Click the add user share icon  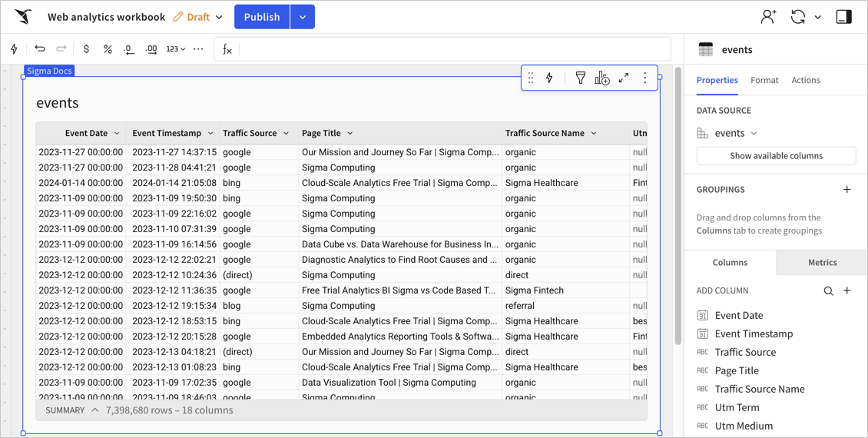768,17
